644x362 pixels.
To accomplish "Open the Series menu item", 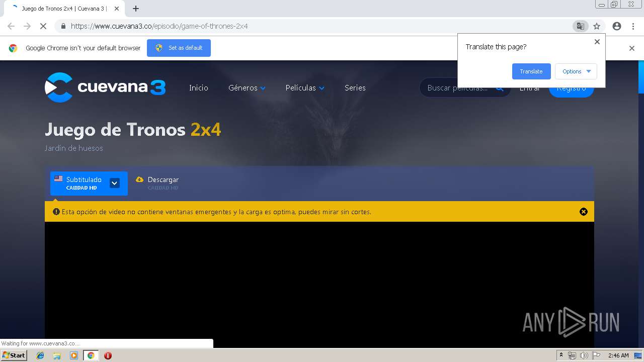I will 355,87.
